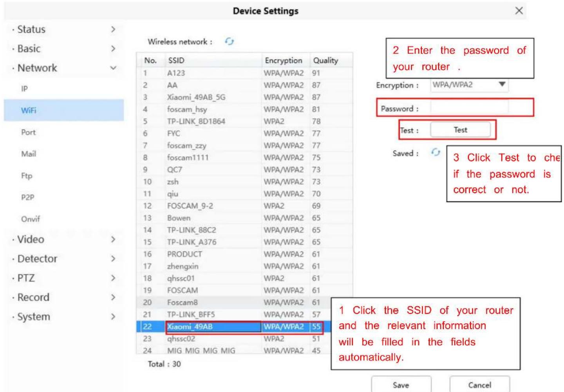Click the SSID column header
Image resolution: width=564 pixels, height=392 pixels.
tap(213, 60)
